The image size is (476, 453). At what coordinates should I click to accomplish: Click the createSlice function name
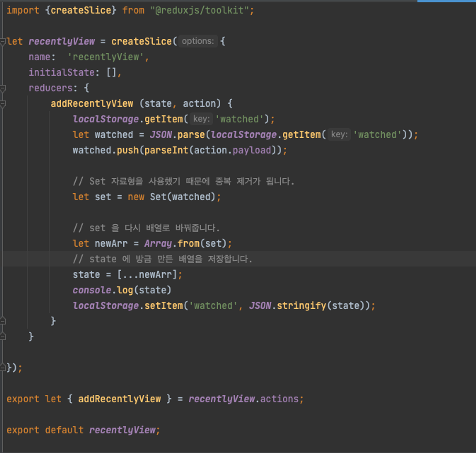[141, 41]
